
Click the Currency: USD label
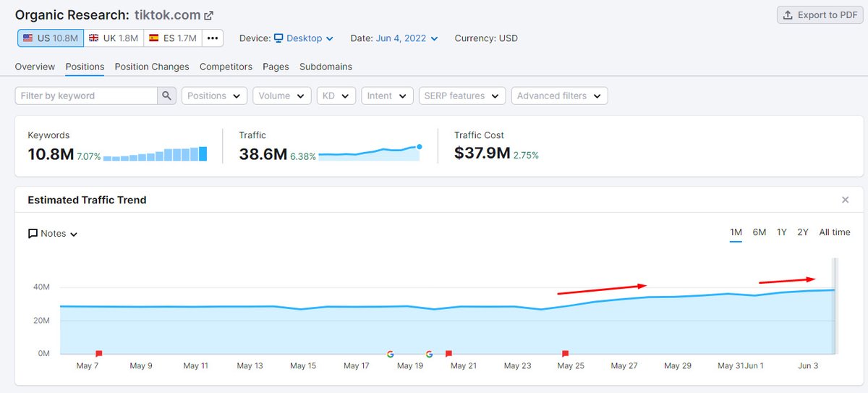(x=486, y=38)
